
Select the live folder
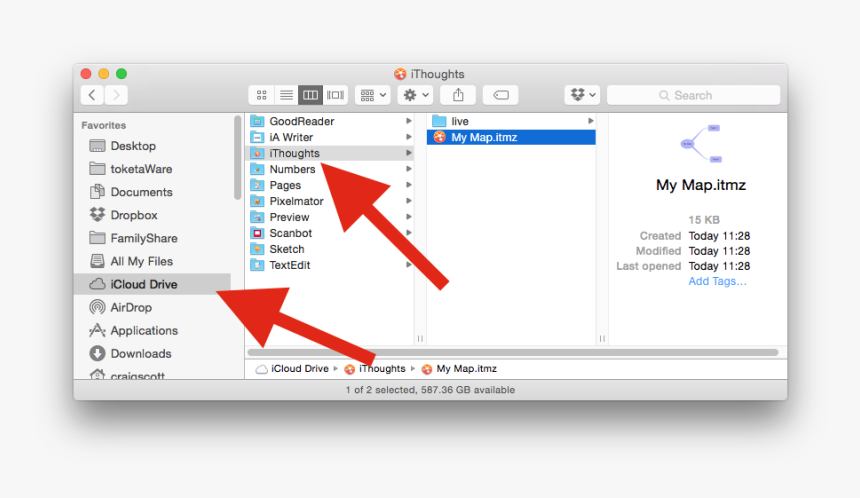[511, 121]
